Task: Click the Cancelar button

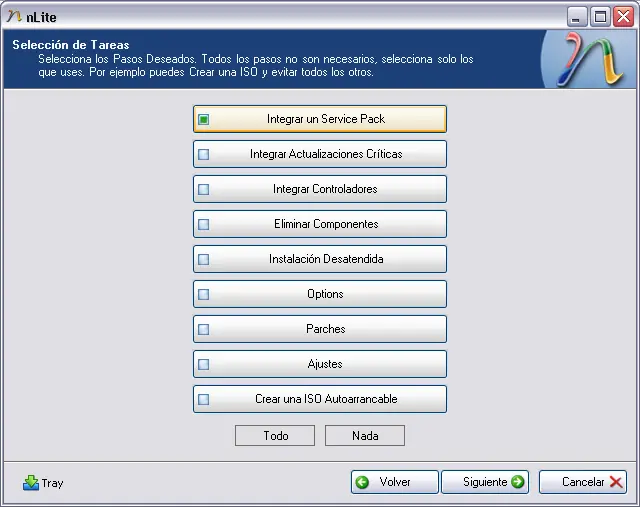Action: (583, 482)
